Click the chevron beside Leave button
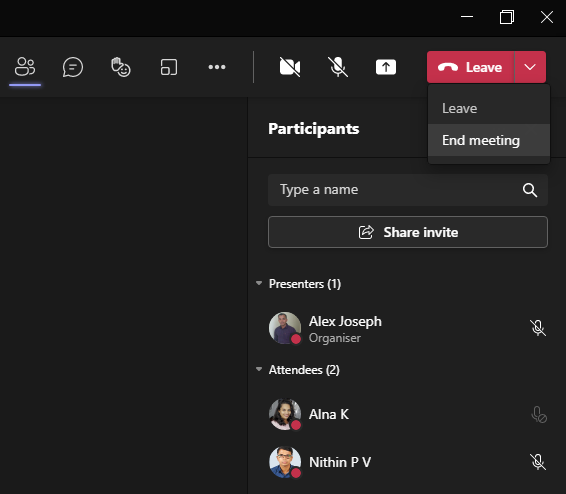The height and width of the screenshot is (494, 566). [530, 67]
